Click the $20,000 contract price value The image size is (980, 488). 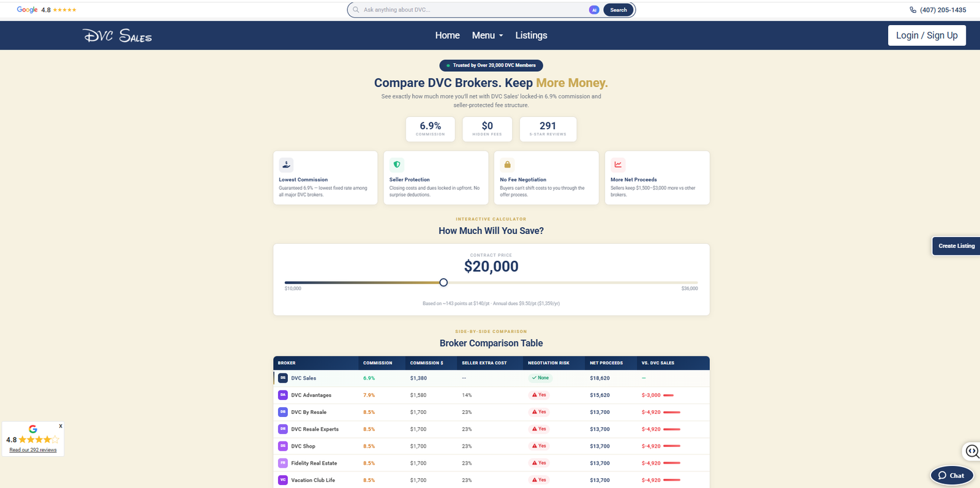(491, 266)
